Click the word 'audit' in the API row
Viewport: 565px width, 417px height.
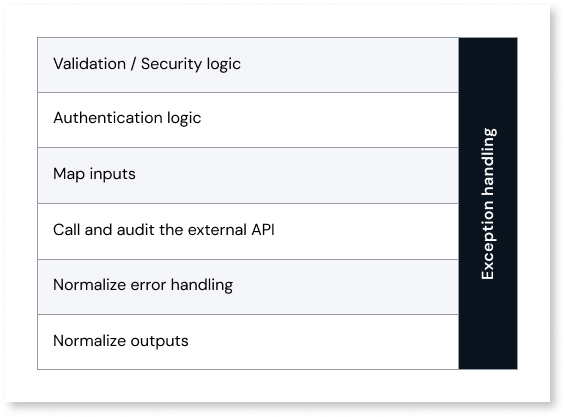[135, 230]
